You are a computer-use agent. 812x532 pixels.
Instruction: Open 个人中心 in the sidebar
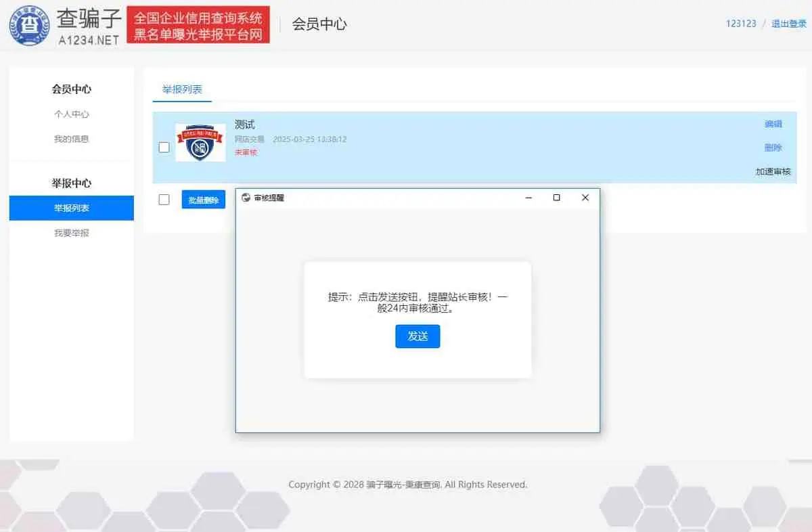(x=72, y=114)
